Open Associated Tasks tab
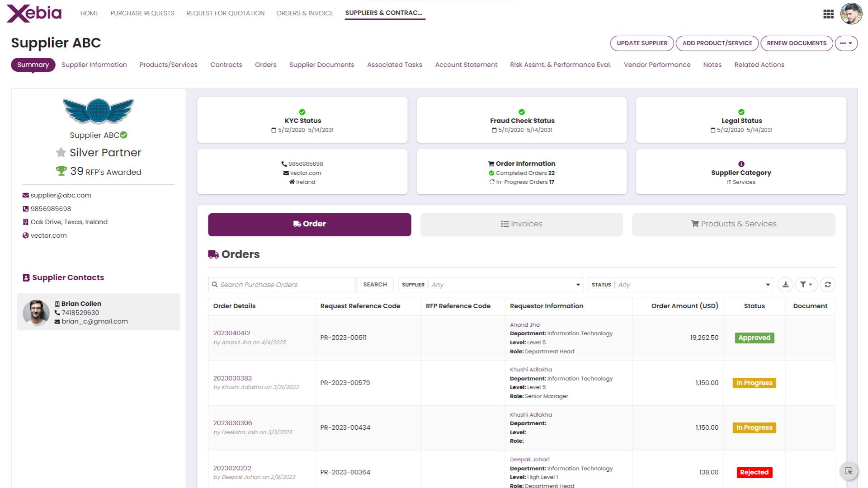The width and height of the screenshot is (868, 488). [395, 65]
